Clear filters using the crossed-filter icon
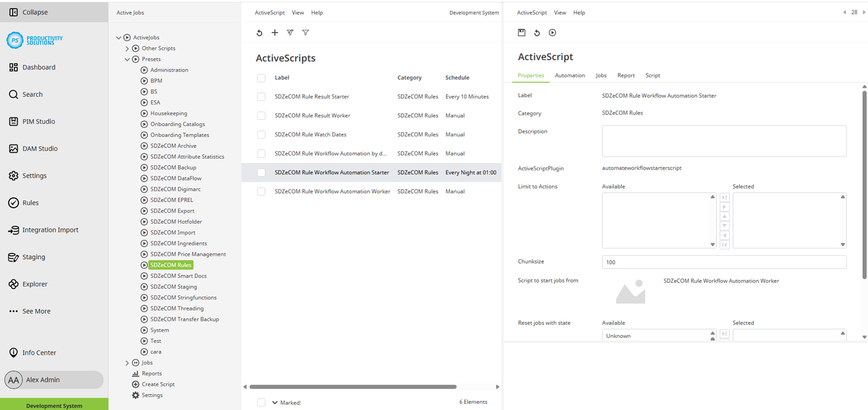 pos(290,33)
